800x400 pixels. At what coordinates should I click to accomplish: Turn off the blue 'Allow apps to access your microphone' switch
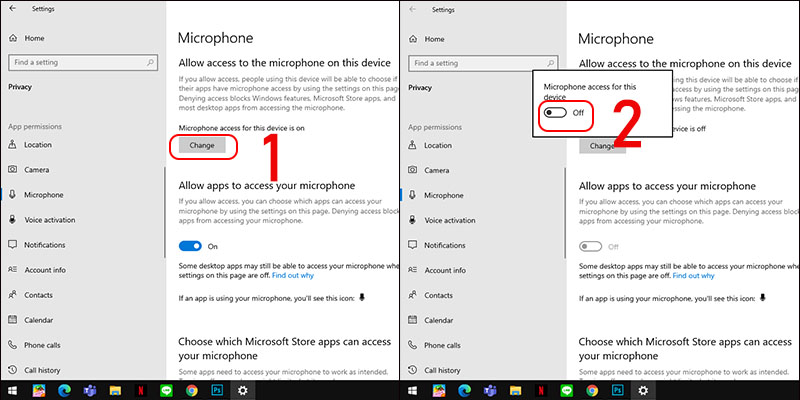click(190, 246)
